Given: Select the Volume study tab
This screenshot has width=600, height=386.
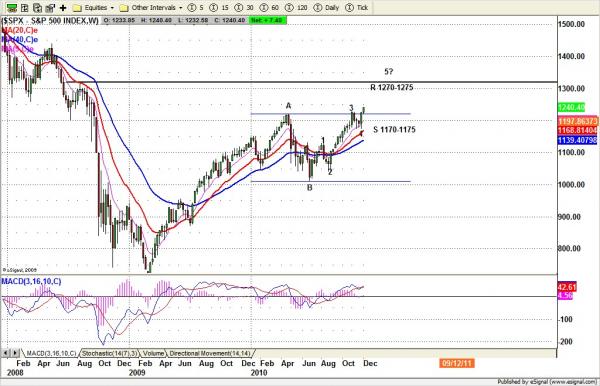Looking at the screenshot, I should [x=153, y=353].
